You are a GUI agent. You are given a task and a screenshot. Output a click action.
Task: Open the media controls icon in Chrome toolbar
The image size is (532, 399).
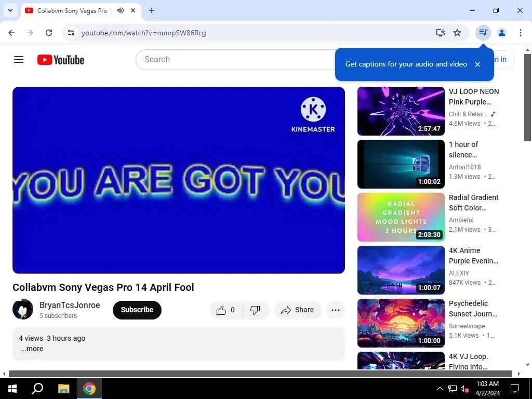coord(483,33)
